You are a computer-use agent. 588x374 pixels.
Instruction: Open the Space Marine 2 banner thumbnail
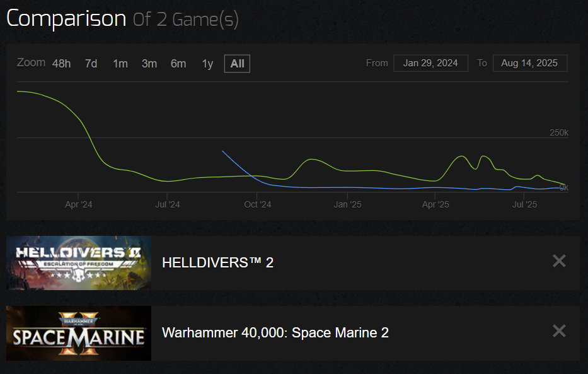pyautogui.click(x=79, y=333)
